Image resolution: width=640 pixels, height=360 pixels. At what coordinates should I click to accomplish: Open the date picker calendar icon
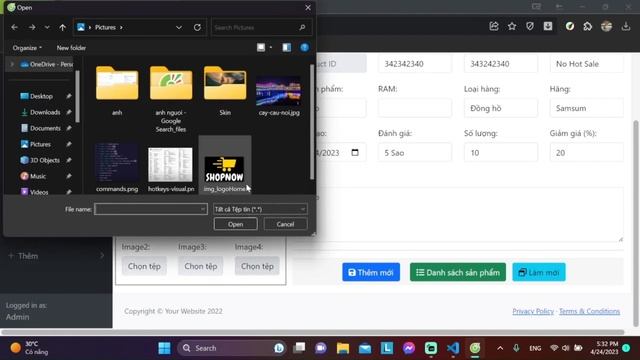(355, 152)
